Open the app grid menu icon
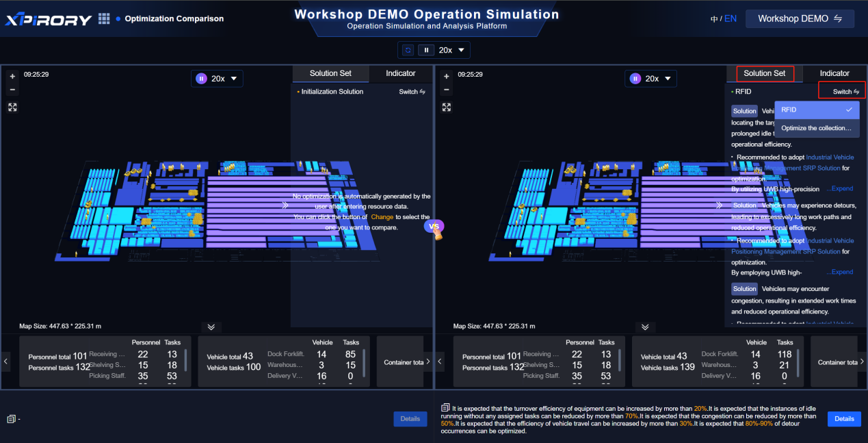Screen dimensions: 868x443 point(104,18)
